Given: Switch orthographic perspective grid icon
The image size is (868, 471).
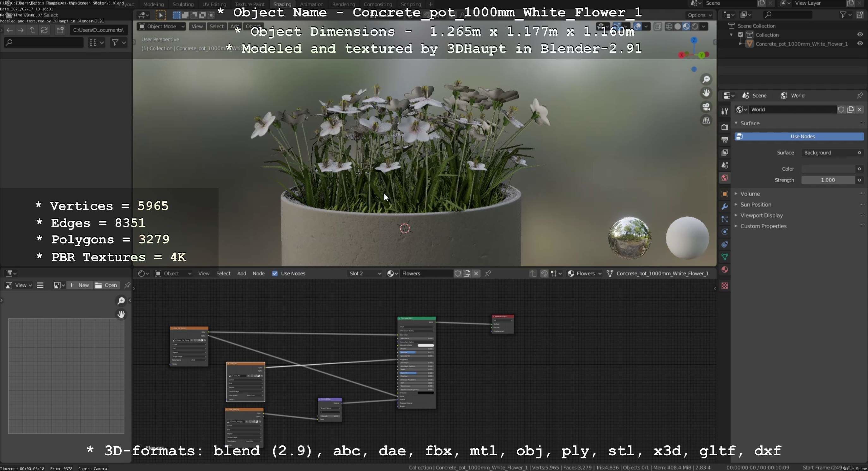Looking at the screenshot, I should tap(706, 121).
